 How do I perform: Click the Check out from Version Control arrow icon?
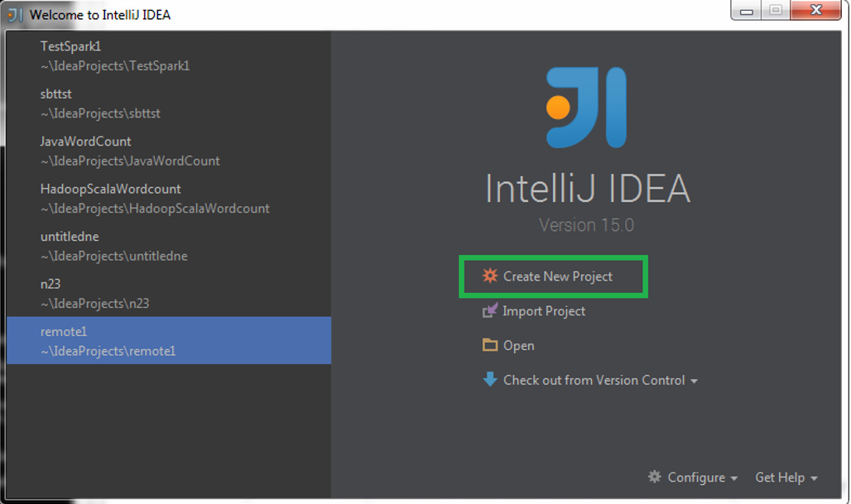[490, 380]
